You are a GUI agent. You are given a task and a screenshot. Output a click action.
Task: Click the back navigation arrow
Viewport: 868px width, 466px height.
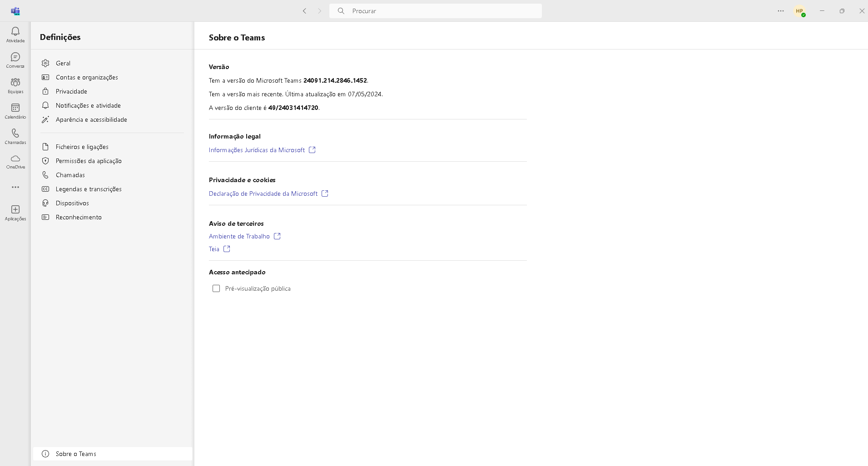(x=305, y=11)
